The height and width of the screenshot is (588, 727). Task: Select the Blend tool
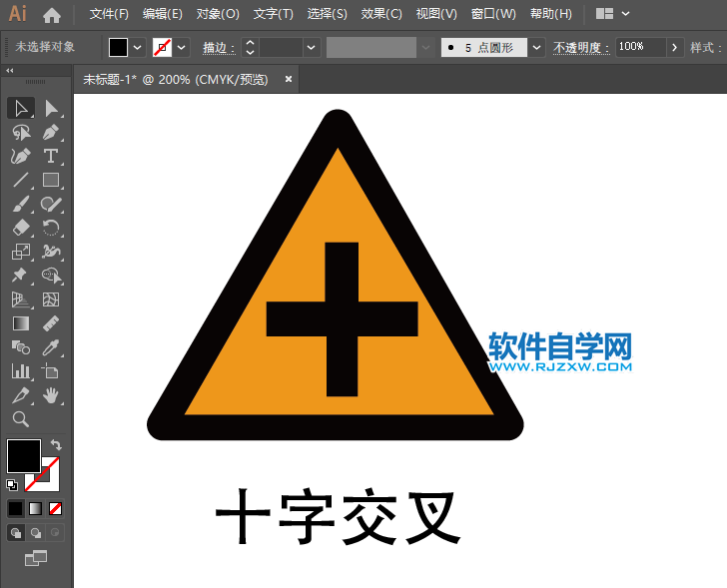[21, 347]
